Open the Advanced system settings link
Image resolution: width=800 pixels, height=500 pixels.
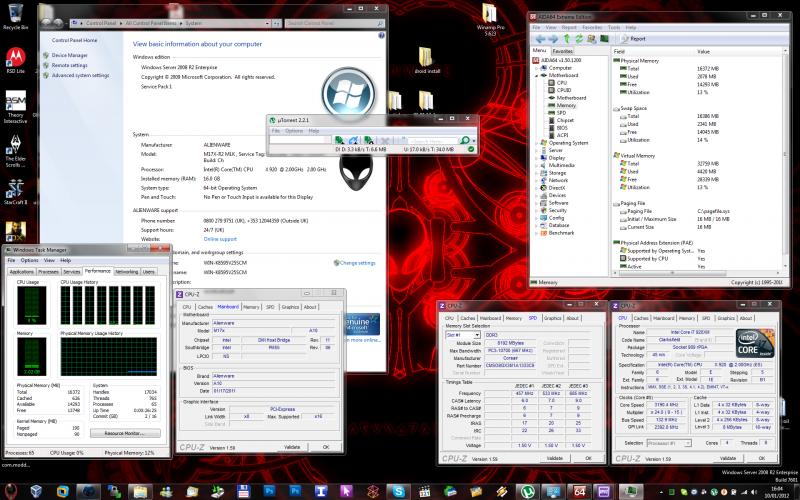click(80, 76)
